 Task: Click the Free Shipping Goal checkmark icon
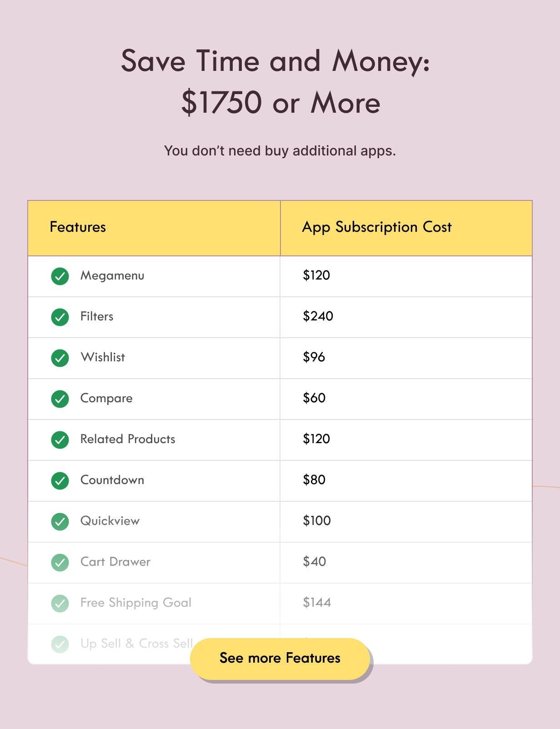(60, 603)
